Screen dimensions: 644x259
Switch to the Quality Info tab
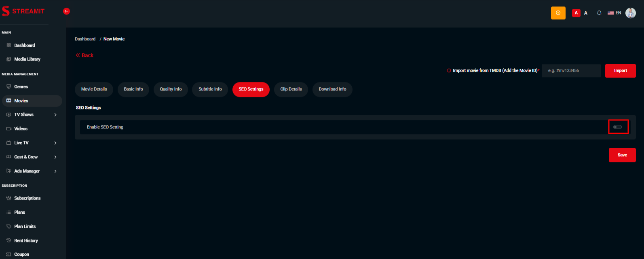click(x=171, y=89)
